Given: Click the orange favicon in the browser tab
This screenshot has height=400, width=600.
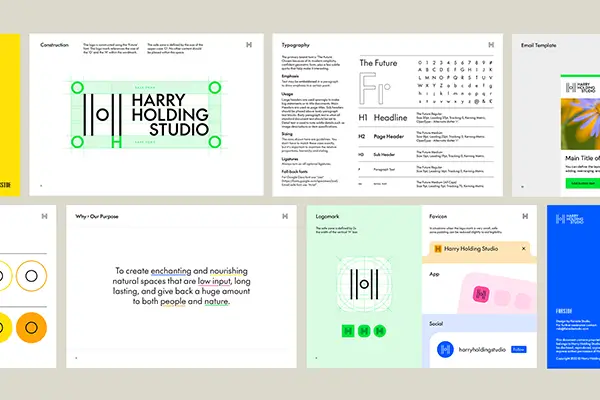Looking at the screenshot, I should pos(438,249).
